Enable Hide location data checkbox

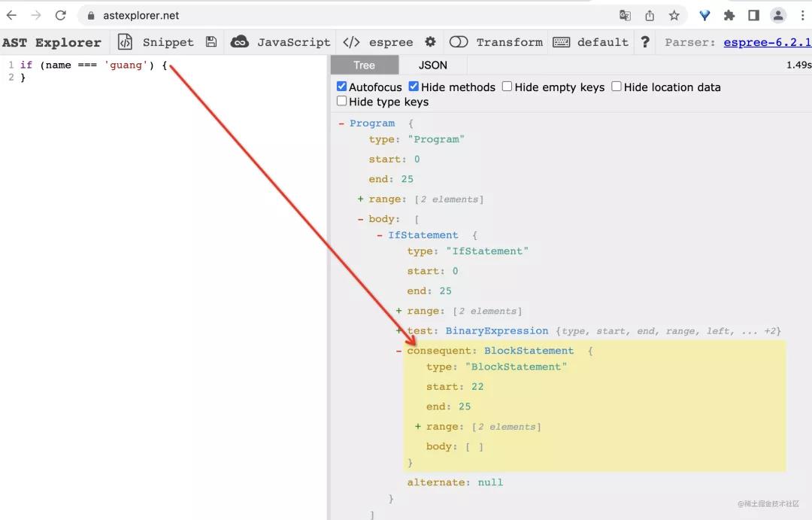617,87
